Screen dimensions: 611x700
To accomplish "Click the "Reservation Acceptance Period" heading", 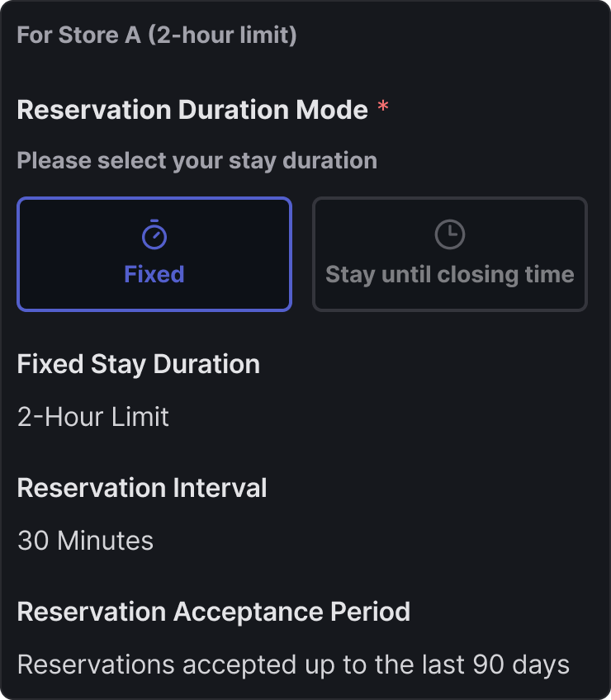I will (214, 612).
